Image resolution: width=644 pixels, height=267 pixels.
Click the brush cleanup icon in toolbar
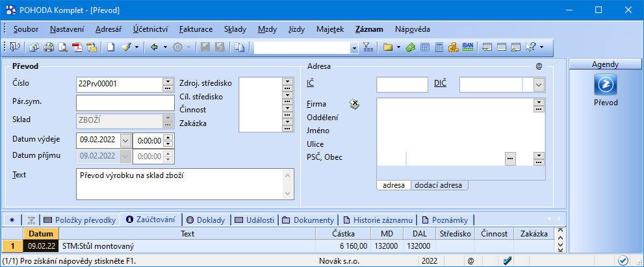(126, 47)
